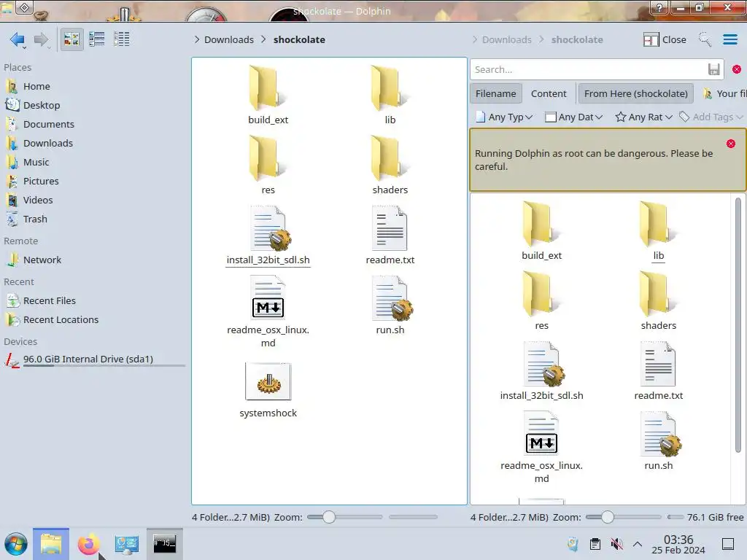This screenshot has height=560, width=747.
Task: Save the search with floppy icon
Action: [x=713, y=69]
